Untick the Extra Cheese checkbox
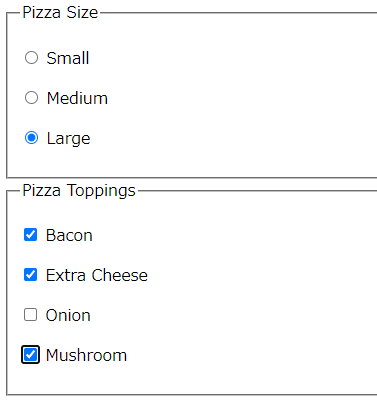The width and height of the screenshot is (377, 406). 30,275
